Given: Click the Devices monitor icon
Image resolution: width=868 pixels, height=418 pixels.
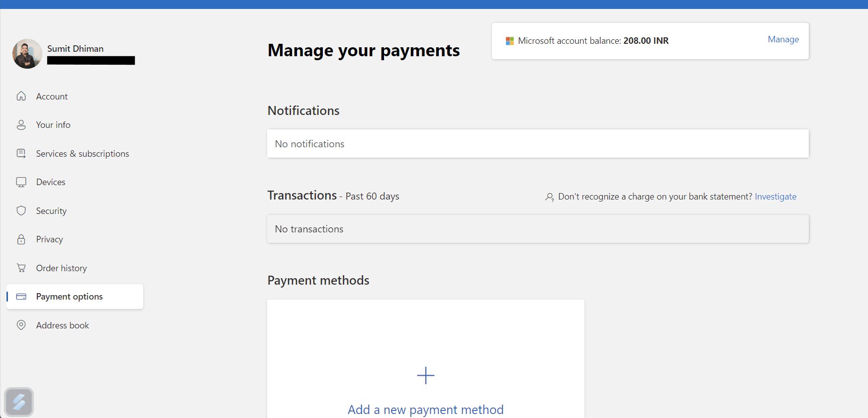Looking at the screenshot, I should point(21,182).
